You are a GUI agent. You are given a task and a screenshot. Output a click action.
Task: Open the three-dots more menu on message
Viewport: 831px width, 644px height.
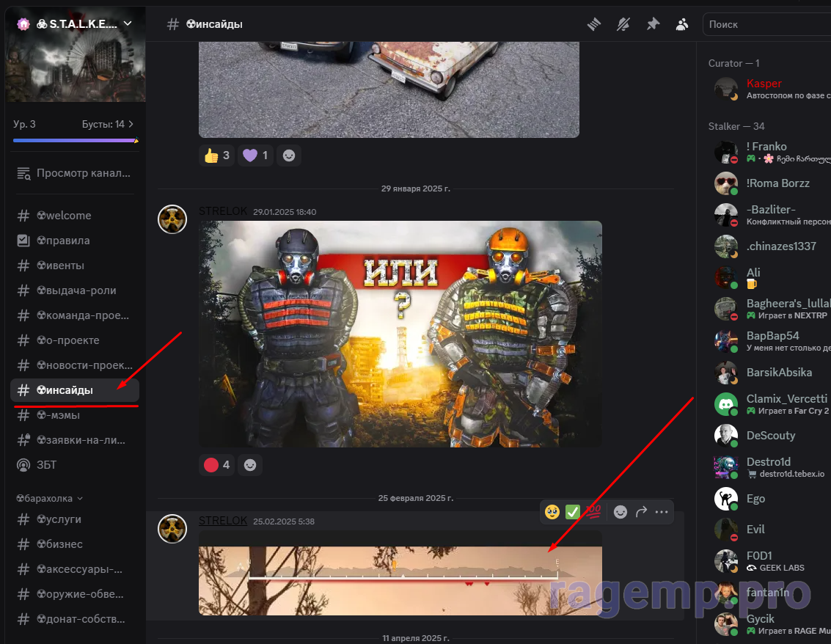[x=662, y=512]
